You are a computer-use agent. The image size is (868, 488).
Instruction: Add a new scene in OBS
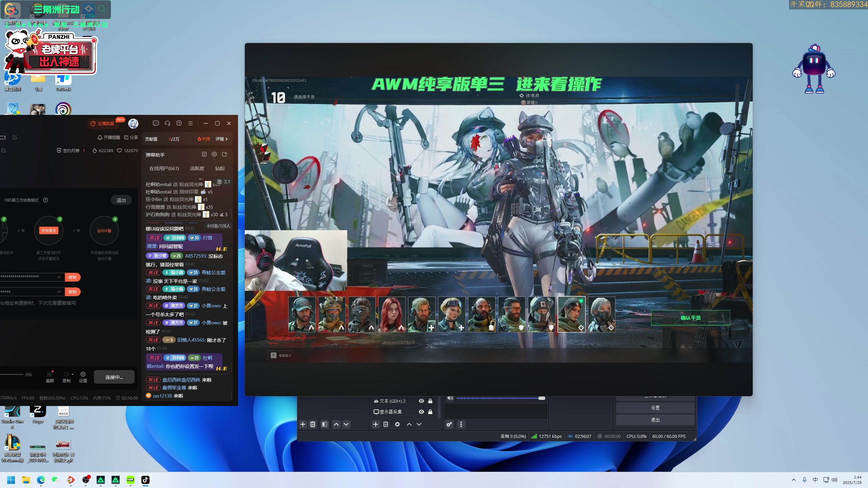pos(303,424)
